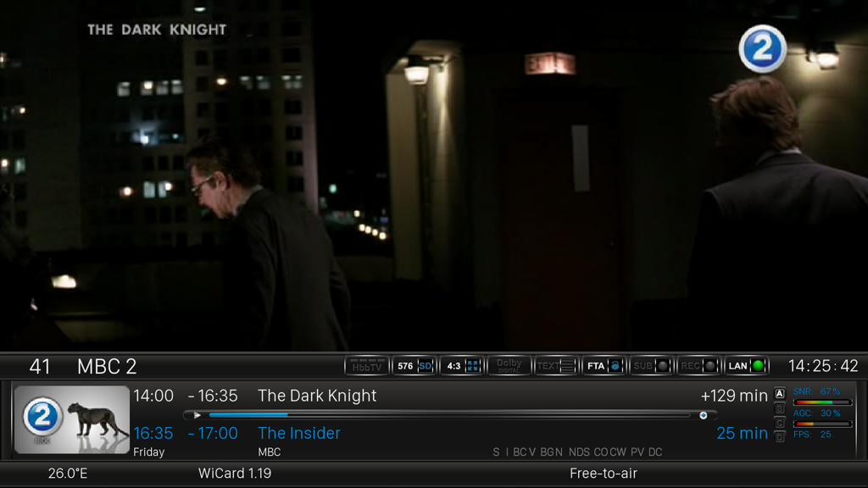Image resolution: width=868 pixels, height=488 pixels.
Task: Click the 25 min duration text
Action: (x=742, y=433)
